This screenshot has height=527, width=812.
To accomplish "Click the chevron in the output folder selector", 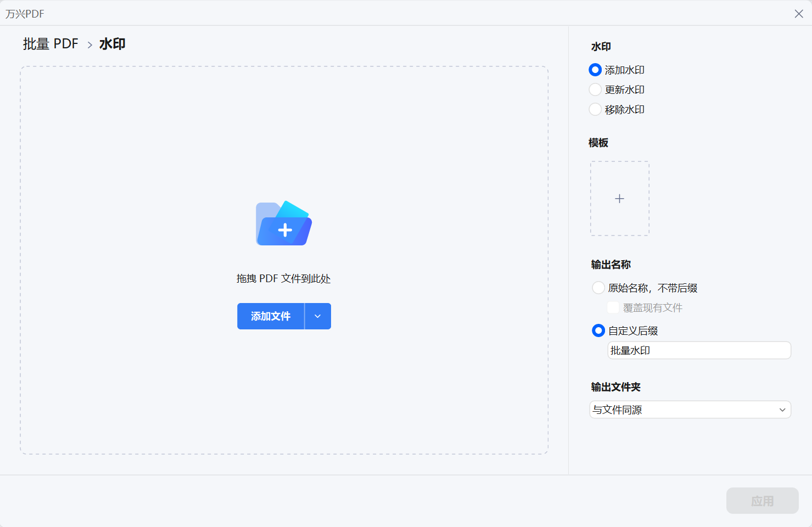I will point(782,410).
